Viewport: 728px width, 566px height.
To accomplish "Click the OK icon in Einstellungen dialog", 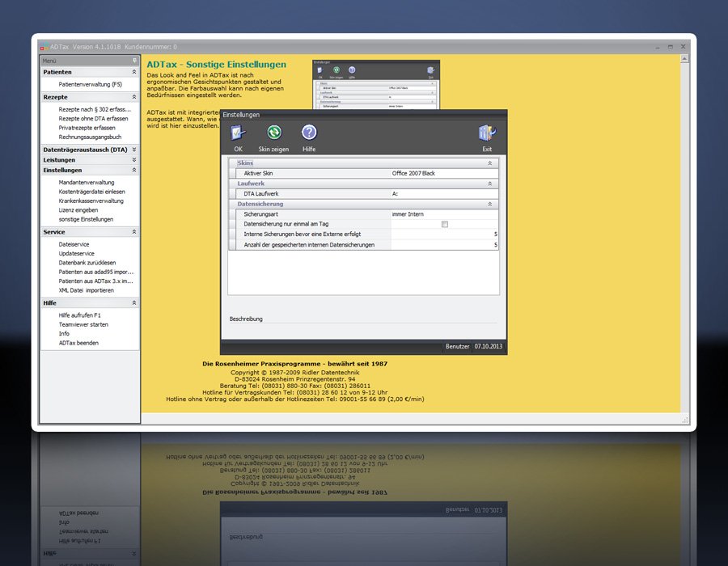I will point(238,133).
